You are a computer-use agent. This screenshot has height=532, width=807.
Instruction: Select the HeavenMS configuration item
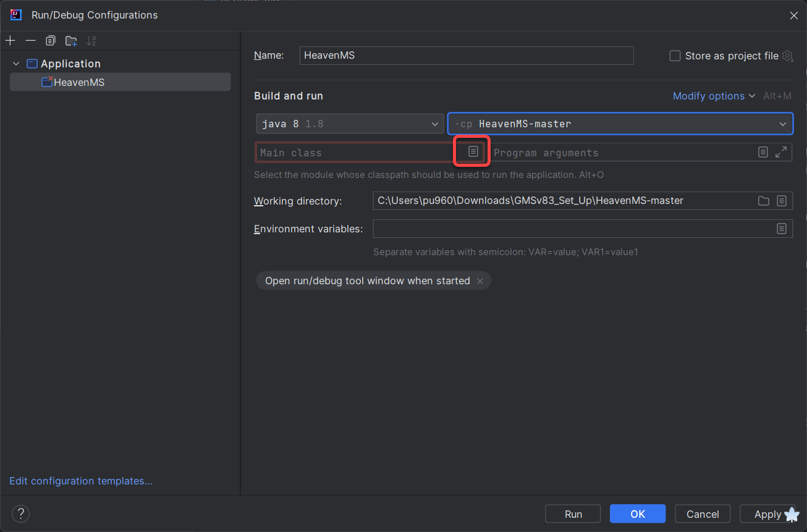click(x=120, y=82)
